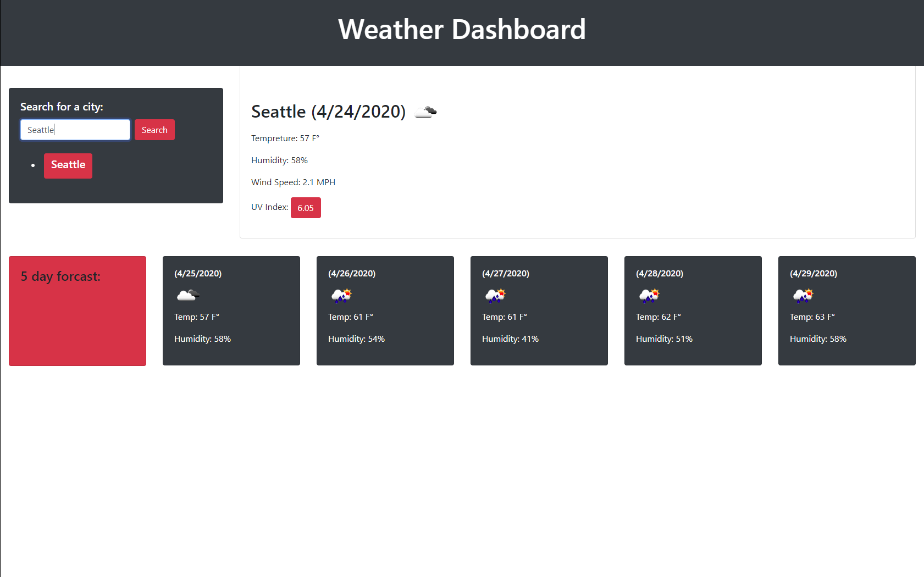Screen dimensions: 924x577
Task: Click Humidity: 51% forecast text
Action: pyautogui.click(x=664, y=339)
